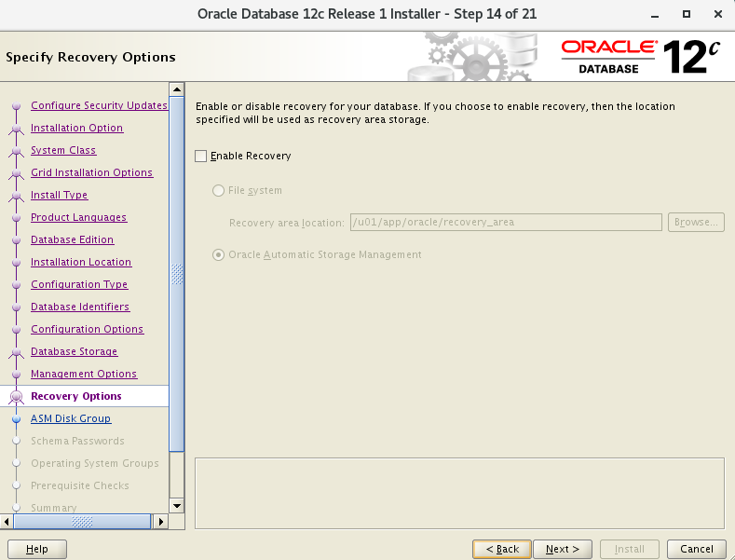Open the Help dialog
The image size is (735, 560).
click(37, 549)
